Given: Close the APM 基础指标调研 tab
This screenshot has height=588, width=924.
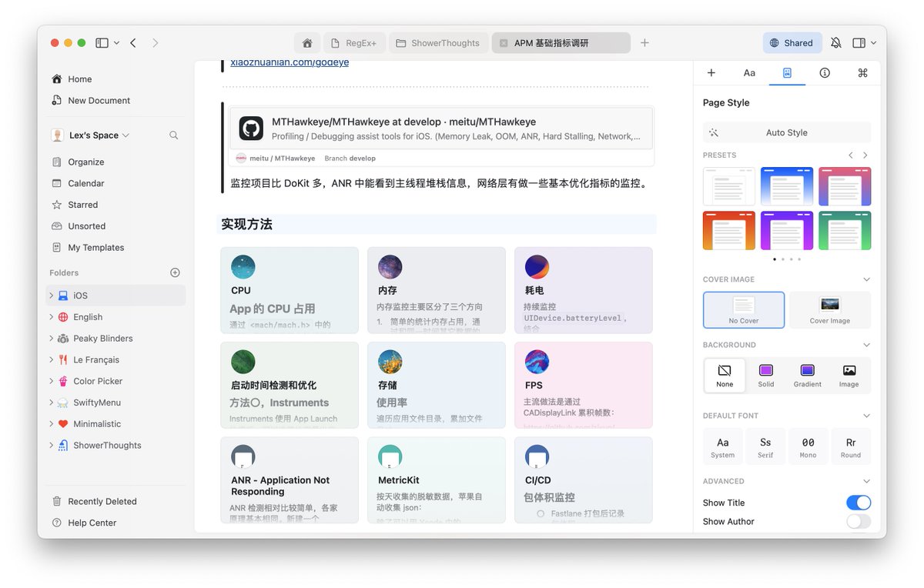Looking at the screenshot, I should (x=504, y=43).
